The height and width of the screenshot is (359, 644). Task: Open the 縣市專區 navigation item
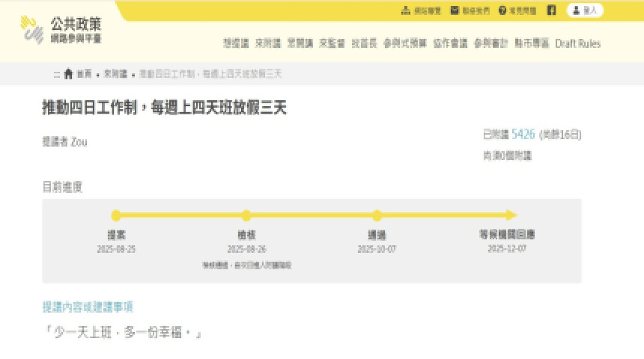[532, 43]
